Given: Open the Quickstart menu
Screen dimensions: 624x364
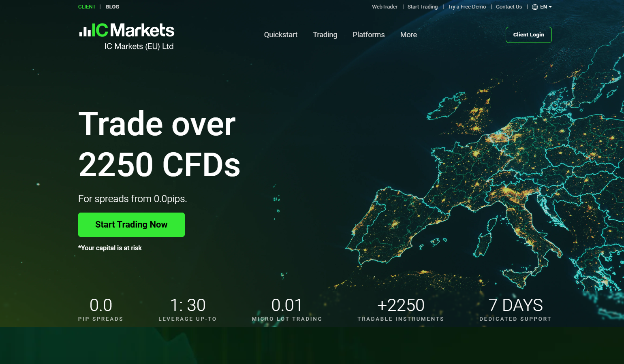Looking at the screenshot, I should 281,35.
